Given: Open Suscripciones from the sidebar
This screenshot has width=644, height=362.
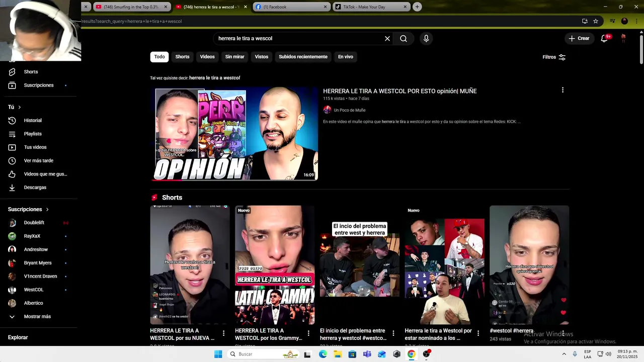Looking at the screenshot, I should (39, 85).
